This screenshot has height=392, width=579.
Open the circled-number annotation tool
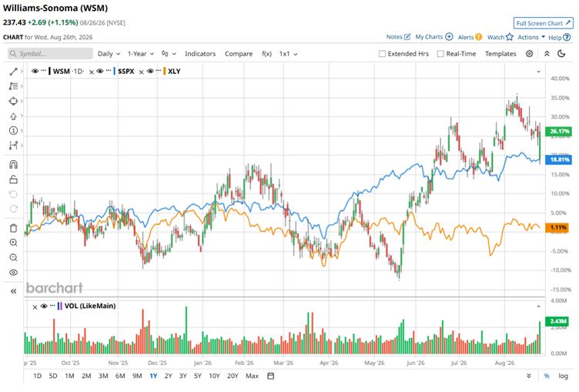13,130
